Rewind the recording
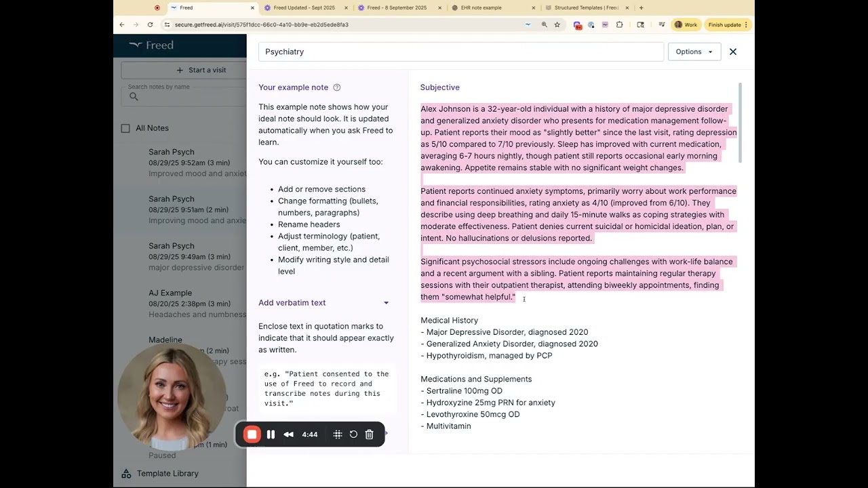The width and height of the screenshot is (868, 488). pos(289,434)
